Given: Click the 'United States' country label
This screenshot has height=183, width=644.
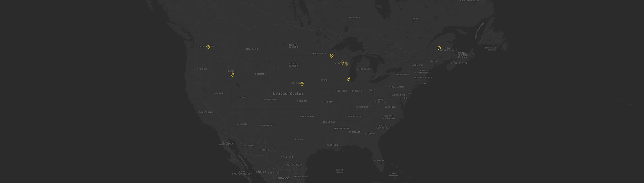Looking at the screenshot, I should tap(289, 94).
